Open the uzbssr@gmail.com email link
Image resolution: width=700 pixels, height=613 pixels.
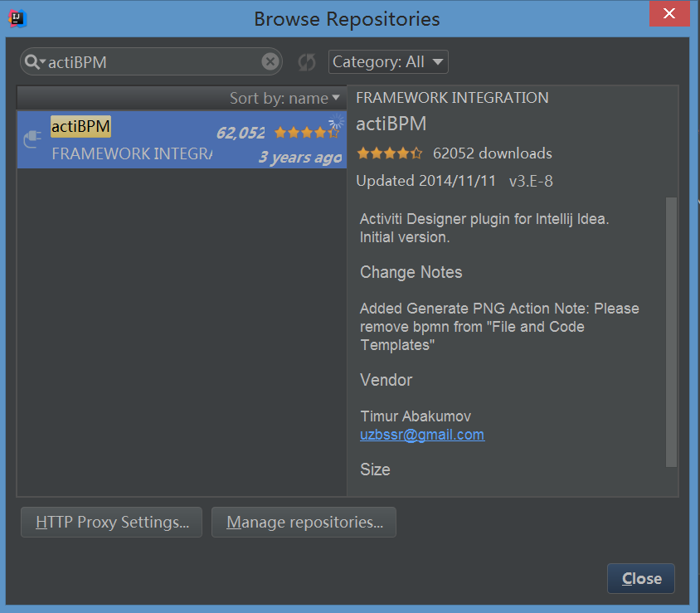coord(422,435)
